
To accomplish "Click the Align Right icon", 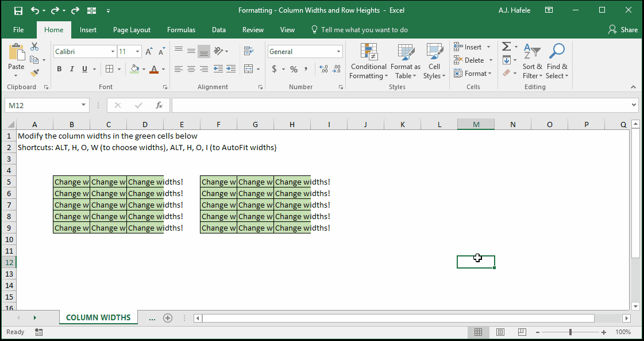I will click(x=204, y=68).
